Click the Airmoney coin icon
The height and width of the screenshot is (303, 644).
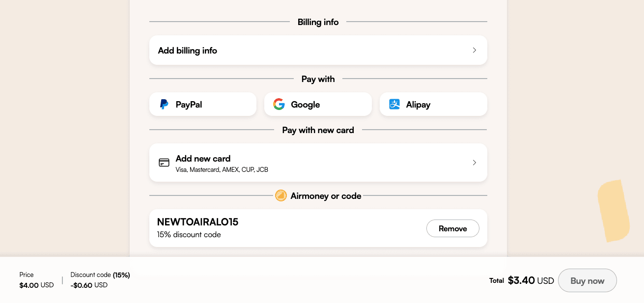coord(281,196)
